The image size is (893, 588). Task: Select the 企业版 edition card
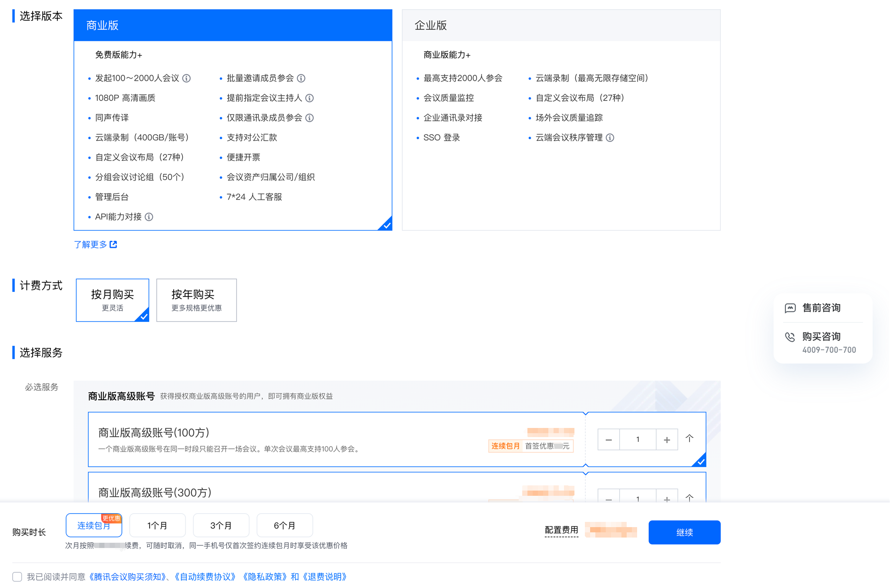coord(561,120)
